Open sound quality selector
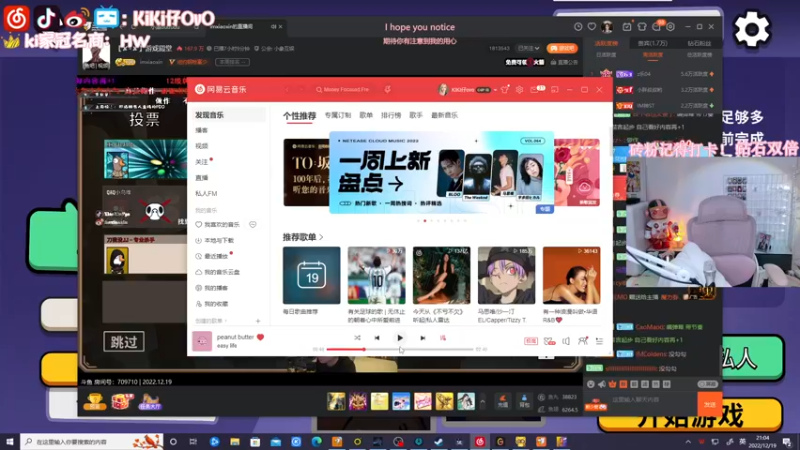 click(531, 341)
